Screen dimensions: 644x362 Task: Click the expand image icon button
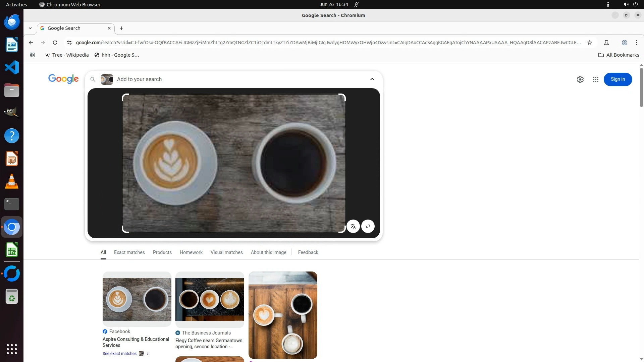pyautogui.click(x=368, y=226)
